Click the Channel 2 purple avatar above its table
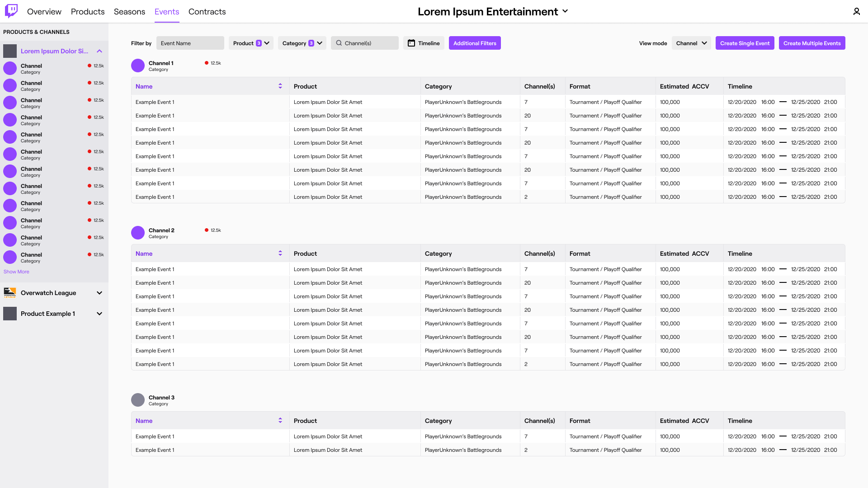 pyautogui.click(x=137, y=233)
